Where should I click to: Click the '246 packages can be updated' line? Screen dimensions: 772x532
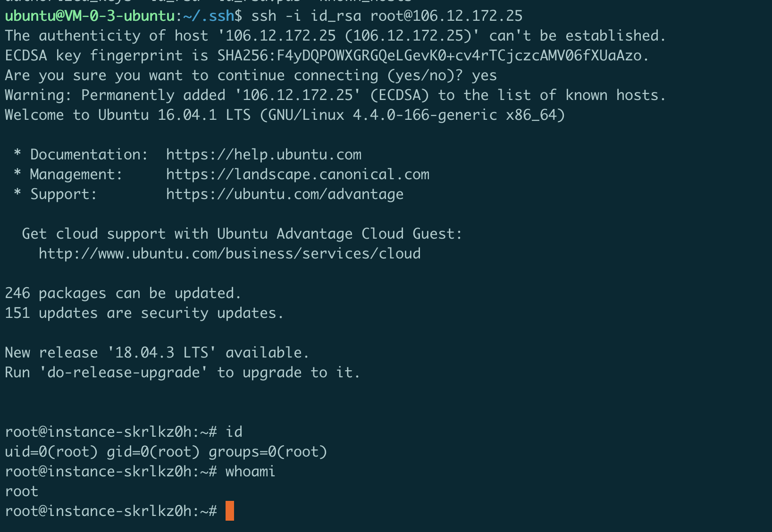pyautogui.click(x=123, y=293)
